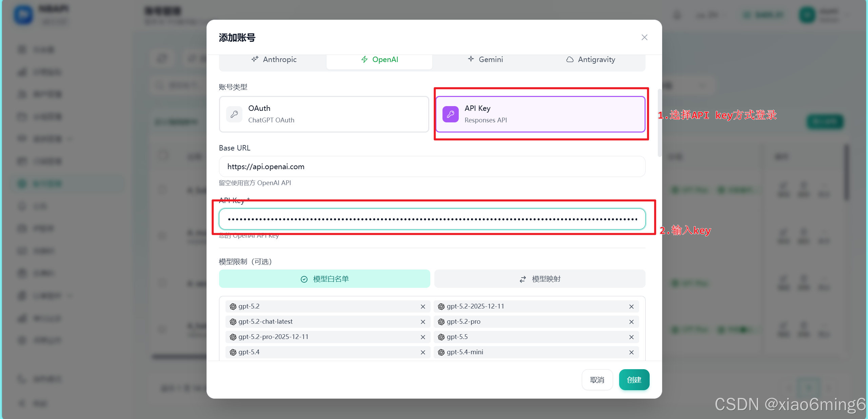Select the OAuth account type card
868x419 pixels.
(324, 114)
